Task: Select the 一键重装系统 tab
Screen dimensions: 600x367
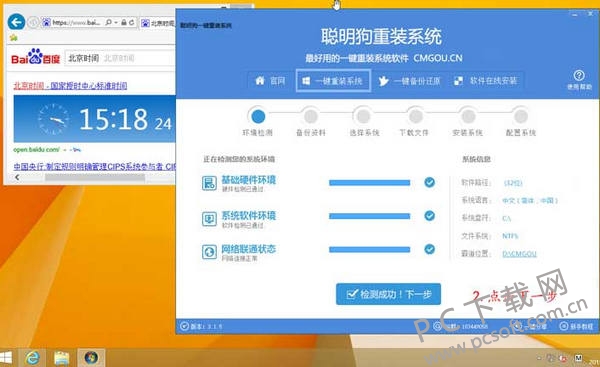Action: click(333, 81)
